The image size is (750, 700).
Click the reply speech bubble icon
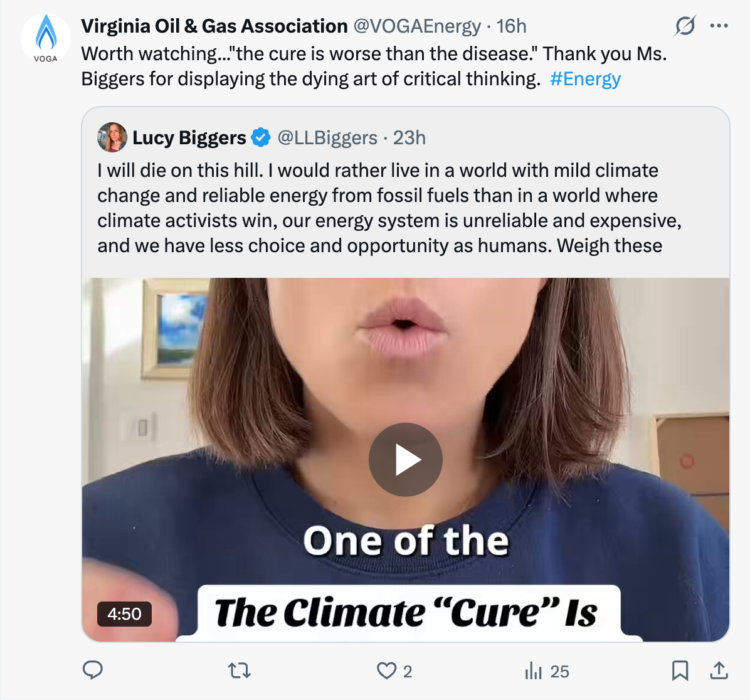click(93, 671)
